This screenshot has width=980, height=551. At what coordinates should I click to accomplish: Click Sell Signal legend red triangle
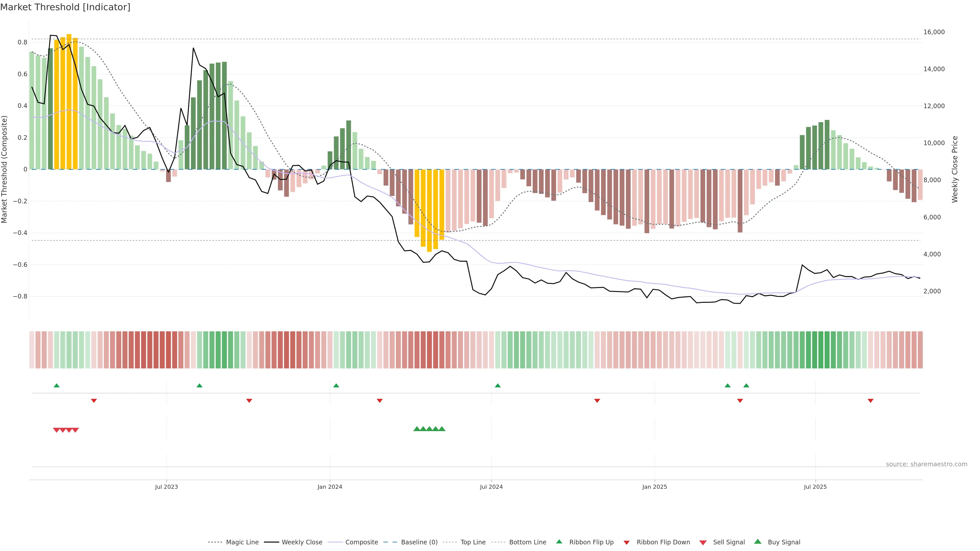pyautogui.click(x=703, y=542)
